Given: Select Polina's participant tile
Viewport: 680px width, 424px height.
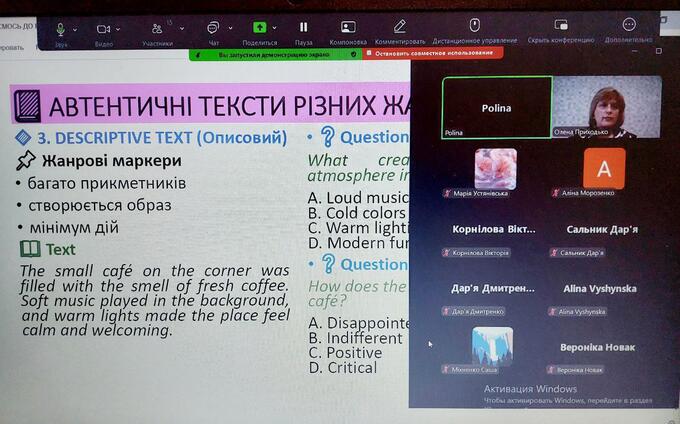Looking at the screenshot, I should pyautogui.click(x=496, y=108).
